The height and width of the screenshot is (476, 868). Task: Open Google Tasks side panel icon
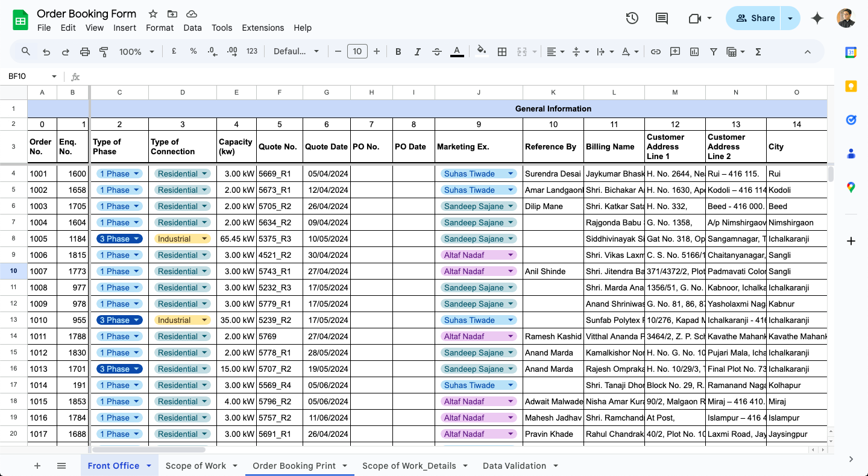[x=851, y=120]
